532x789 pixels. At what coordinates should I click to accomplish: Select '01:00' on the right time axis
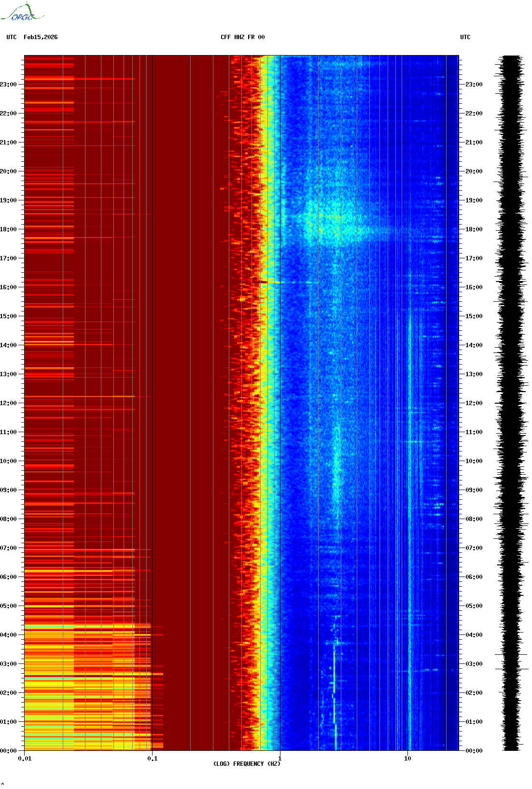(x=474, y=722)
